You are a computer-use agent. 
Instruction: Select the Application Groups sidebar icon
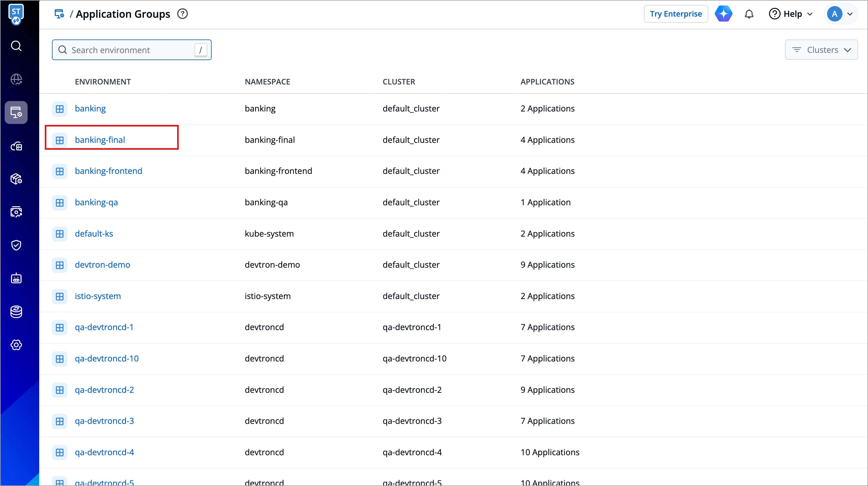point(16,113)
